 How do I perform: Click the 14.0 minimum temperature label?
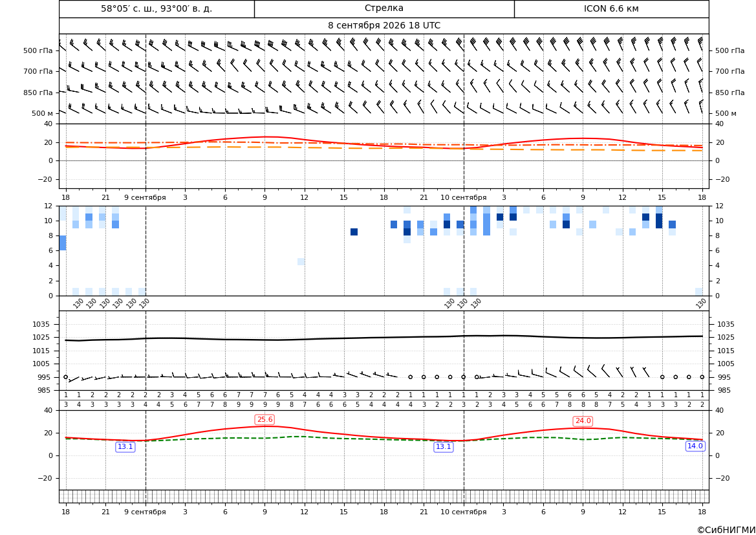click(x=695, y=446)
